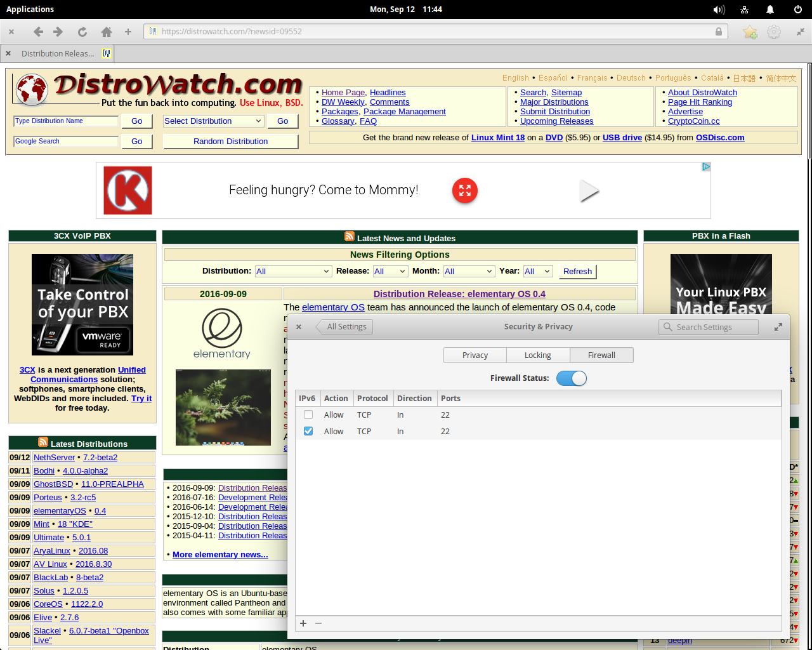Click the Type Distribution Name field
The width and height of the screenshot is (812, 650).
pos(66,121)
